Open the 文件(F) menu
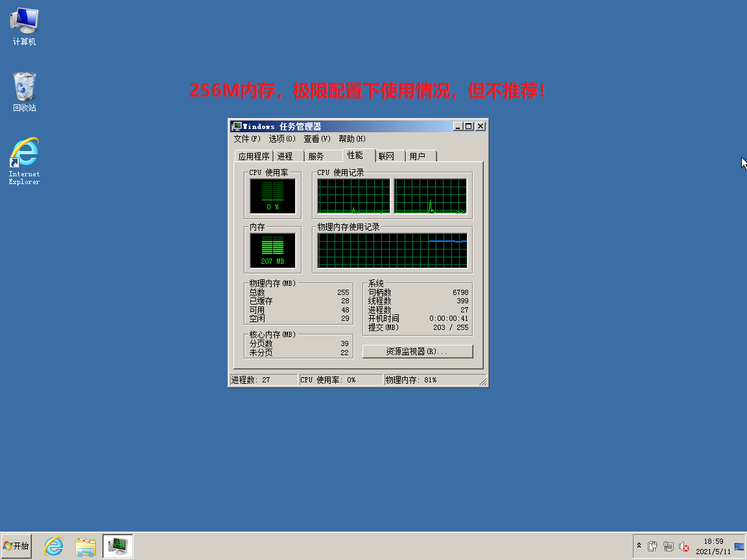 [x=246, y=139]
